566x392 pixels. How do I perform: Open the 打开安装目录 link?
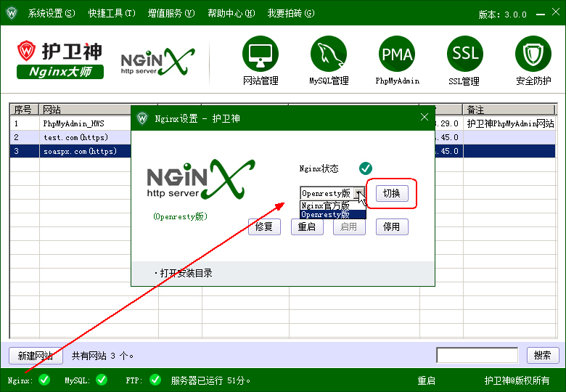click(x=186, y=273)
